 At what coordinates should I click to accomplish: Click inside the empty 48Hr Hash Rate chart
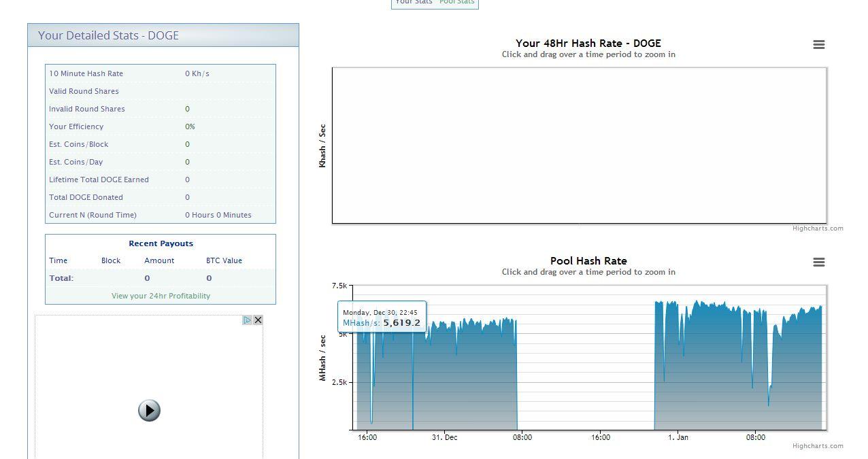(579, 145)
